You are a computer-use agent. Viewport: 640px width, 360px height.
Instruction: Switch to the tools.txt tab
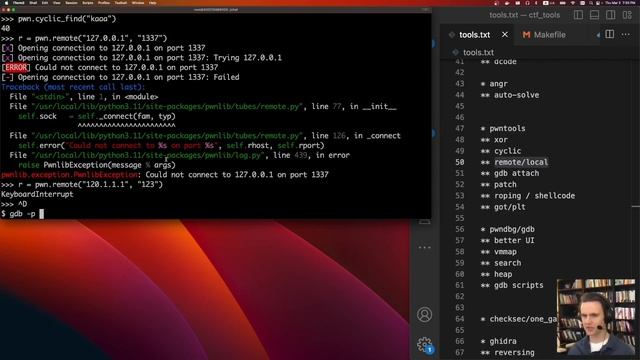point(475,35)
